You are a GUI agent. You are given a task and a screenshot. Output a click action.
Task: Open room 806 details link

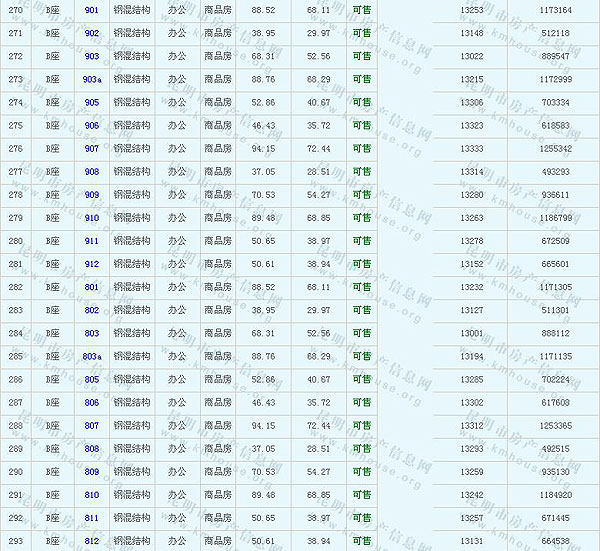pos(92,402)
